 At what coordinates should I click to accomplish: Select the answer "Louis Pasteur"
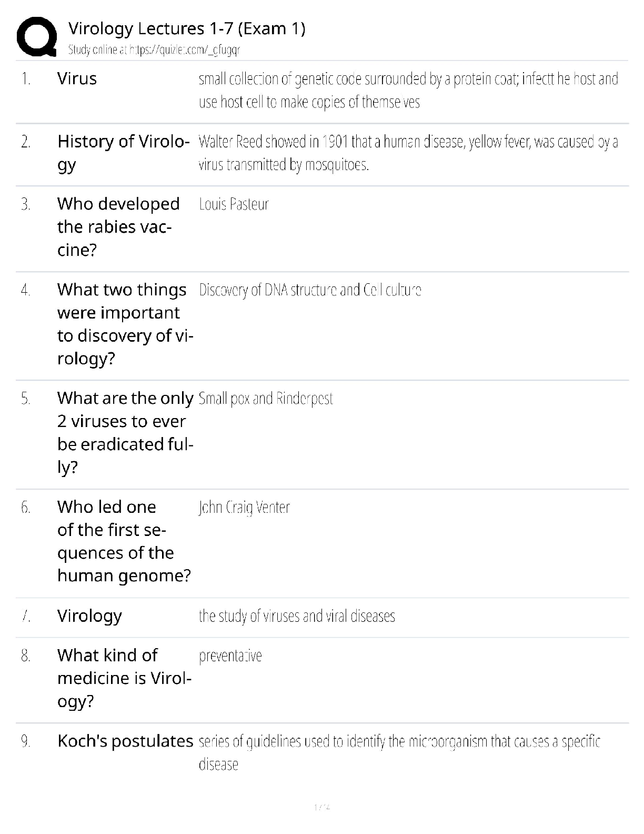click(234, 204)
